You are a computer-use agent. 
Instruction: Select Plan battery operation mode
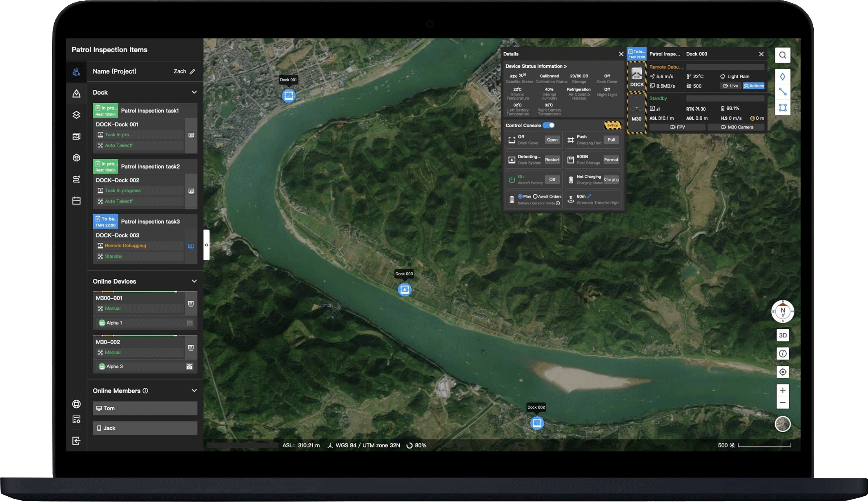[520, 196]
